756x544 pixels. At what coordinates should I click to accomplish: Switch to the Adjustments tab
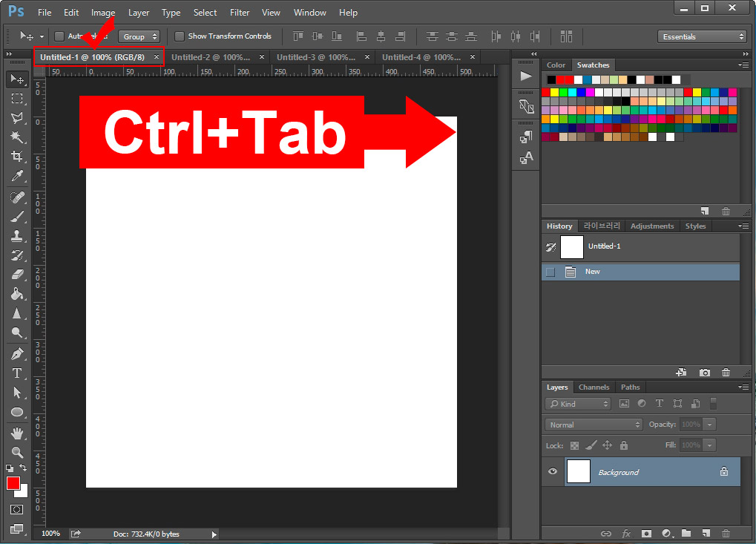652,226
